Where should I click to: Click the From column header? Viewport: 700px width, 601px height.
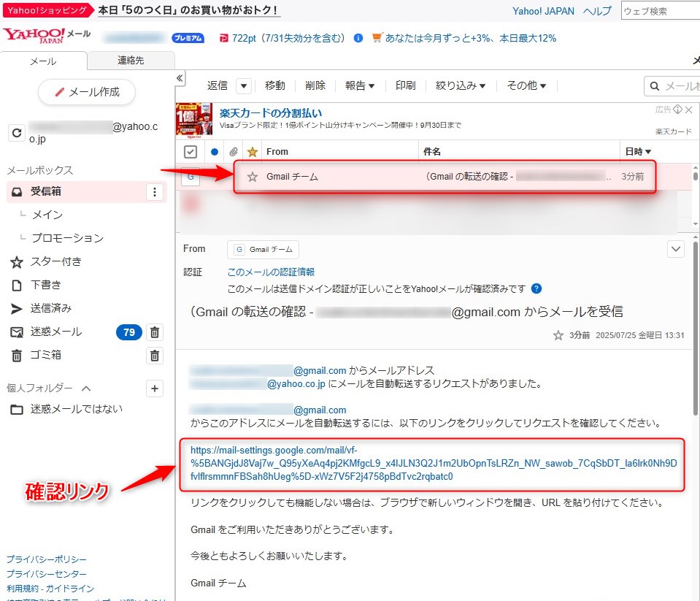(x=277, y=152)
